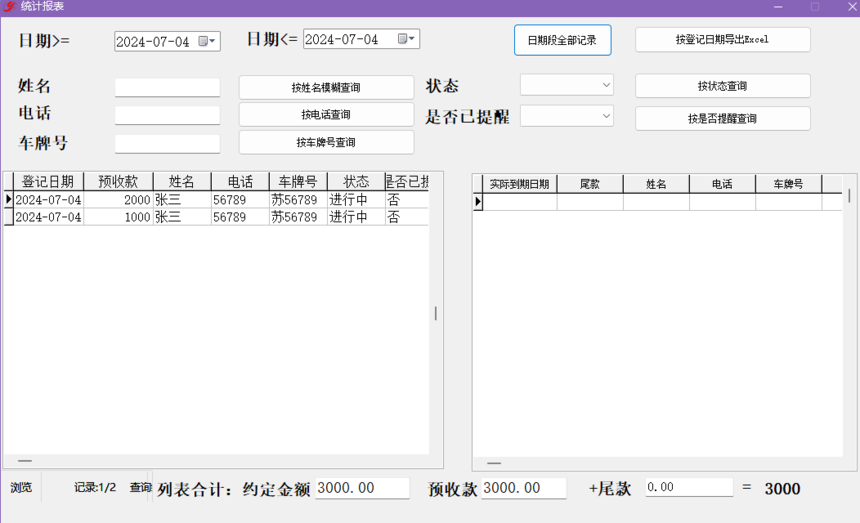This screenshot has height=523, width=860.
Task: Click right table vertical scrollbar thumb
Action: coord(849,196)
